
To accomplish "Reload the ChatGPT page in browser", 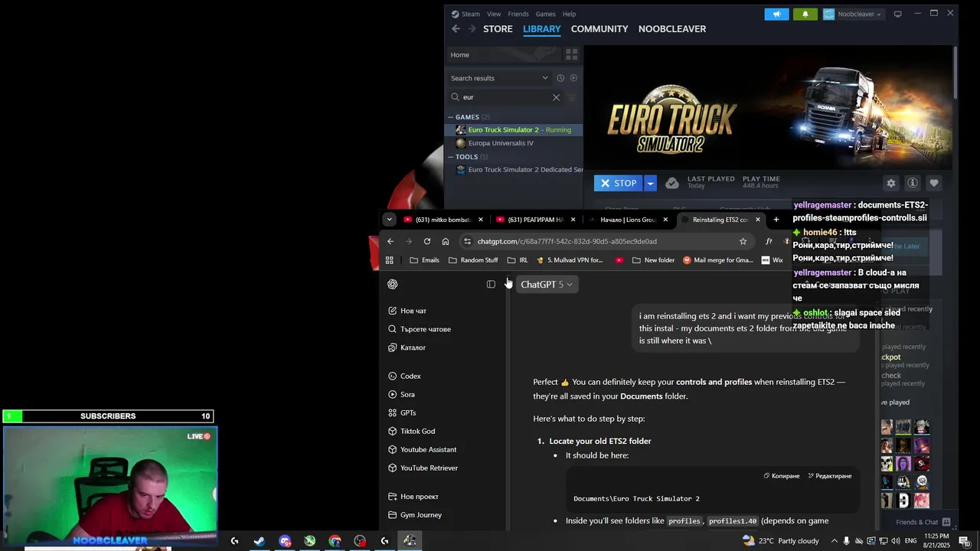I will click(426, 241).
